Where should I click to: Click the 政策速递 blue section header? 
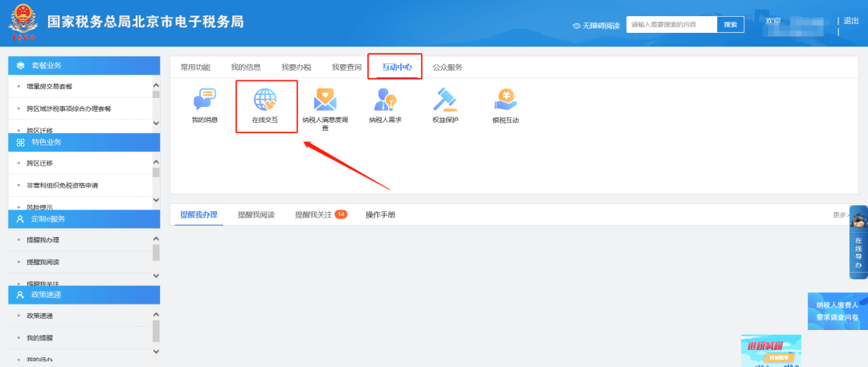(84, 295)
